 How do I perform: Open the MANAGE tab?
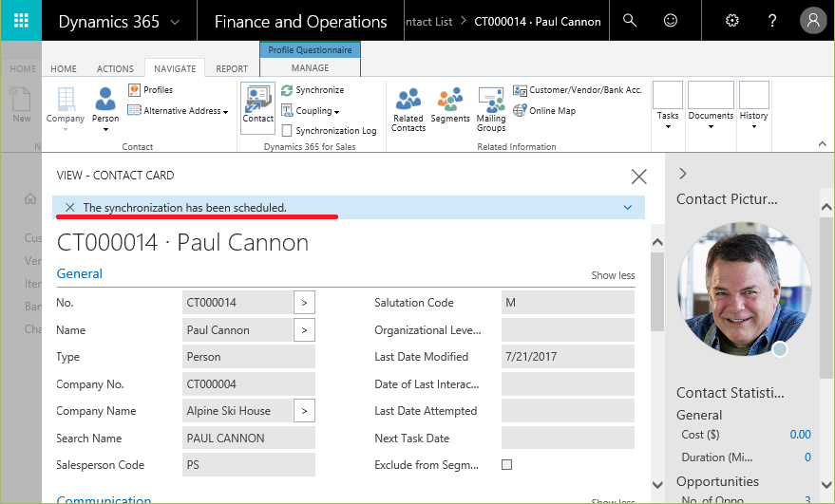point(310,68)
